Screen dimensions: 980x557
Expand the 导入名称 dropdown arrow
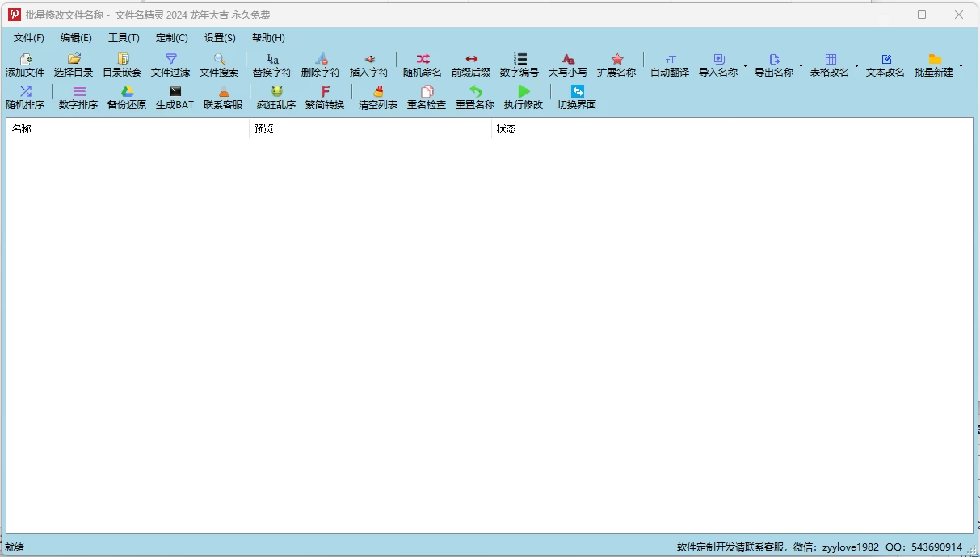coord(745,65)
